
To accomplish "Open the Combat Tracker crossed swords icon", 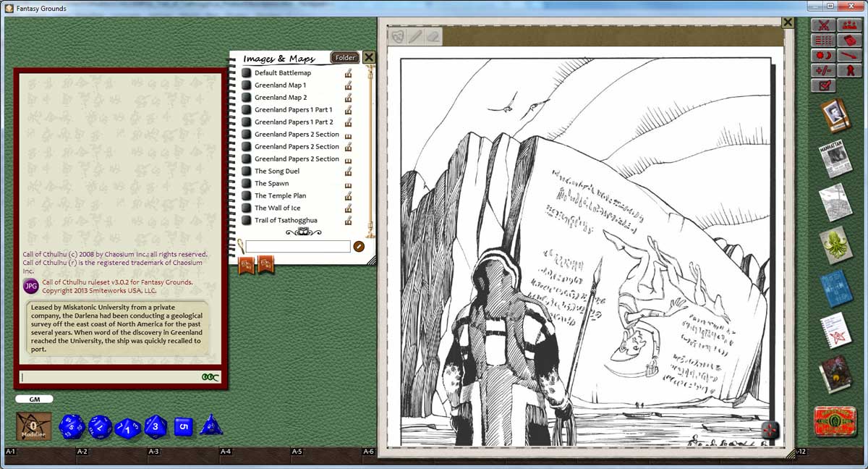I will (824, 25).
